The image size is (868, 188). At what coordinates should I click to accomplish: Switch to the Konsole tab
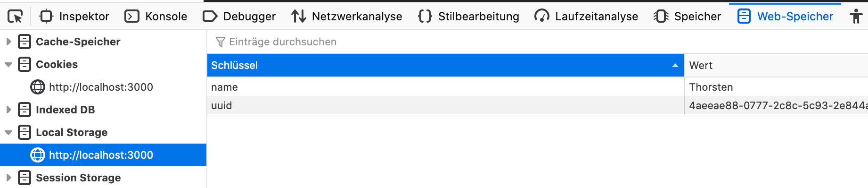pyautogui.click(x=156, y=17)
